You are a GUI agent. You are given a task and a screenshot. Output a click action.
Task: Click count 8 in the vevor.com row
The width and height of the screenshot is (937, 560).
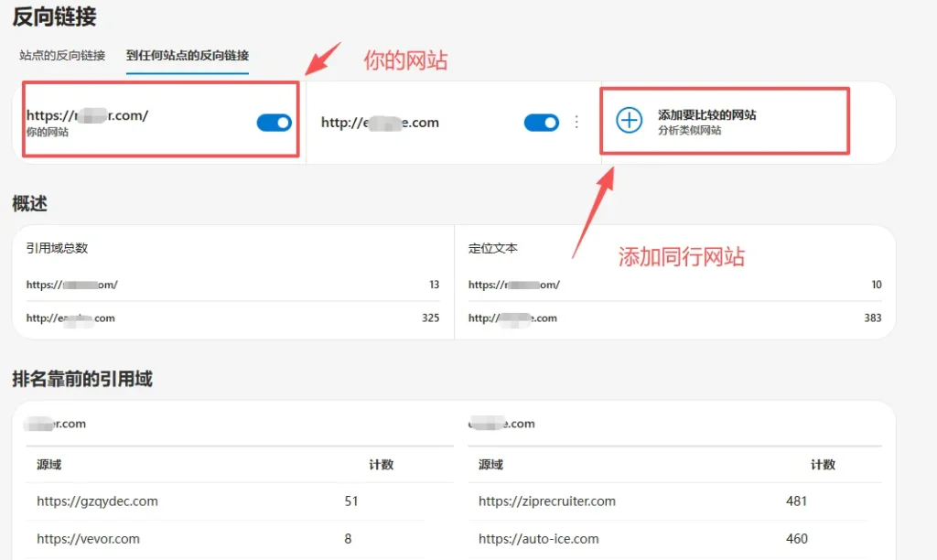pyautogui.click(x=348, y=538)
